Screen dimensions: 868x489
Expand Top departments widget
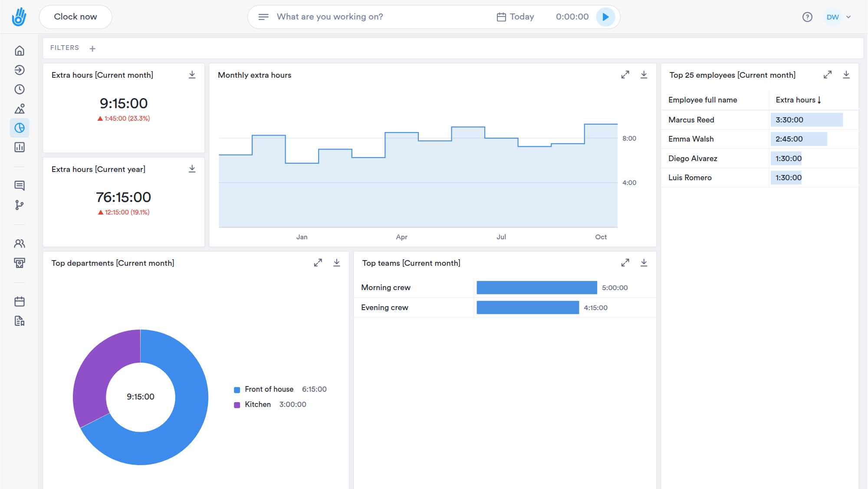(x=318, y=263)
